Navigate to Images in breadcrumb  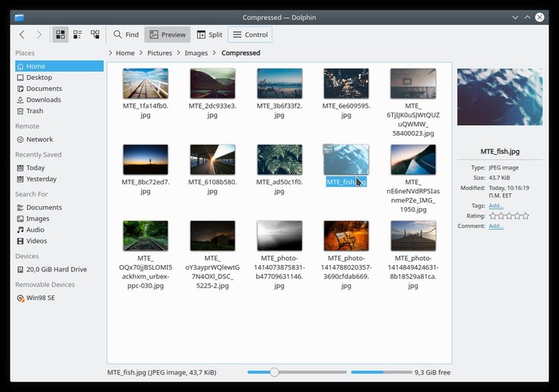(196, 53)
